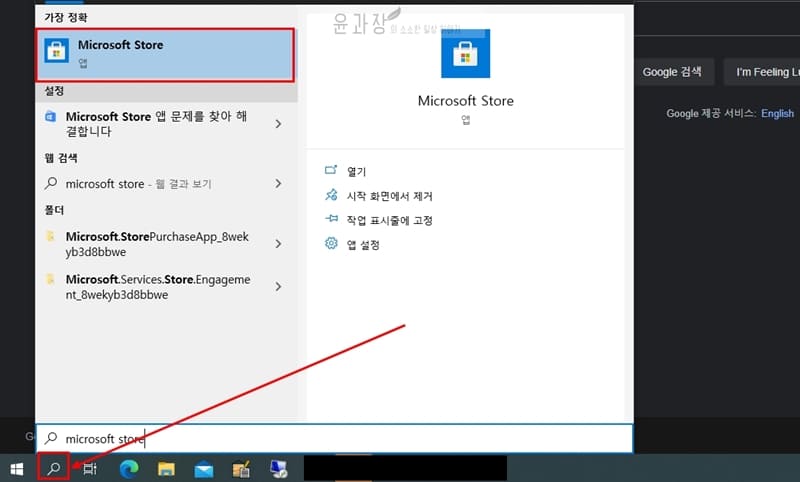Screen dimensions: 800x482
Task: Click the 가장 정확 section header
Action: pos(66,17)
